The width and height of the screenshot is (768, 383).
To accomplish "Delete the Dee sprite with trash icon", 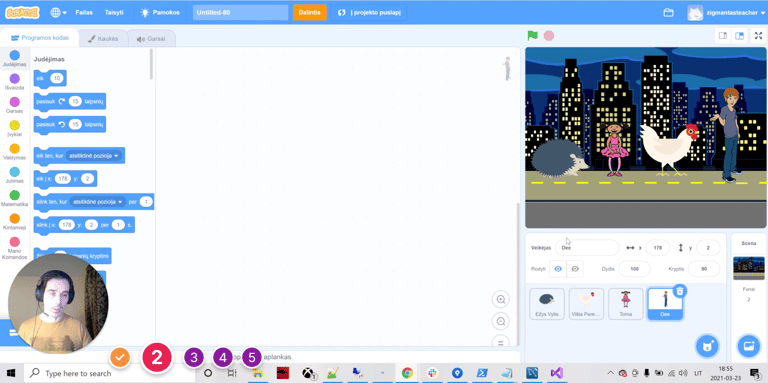I will pos(680,291).
